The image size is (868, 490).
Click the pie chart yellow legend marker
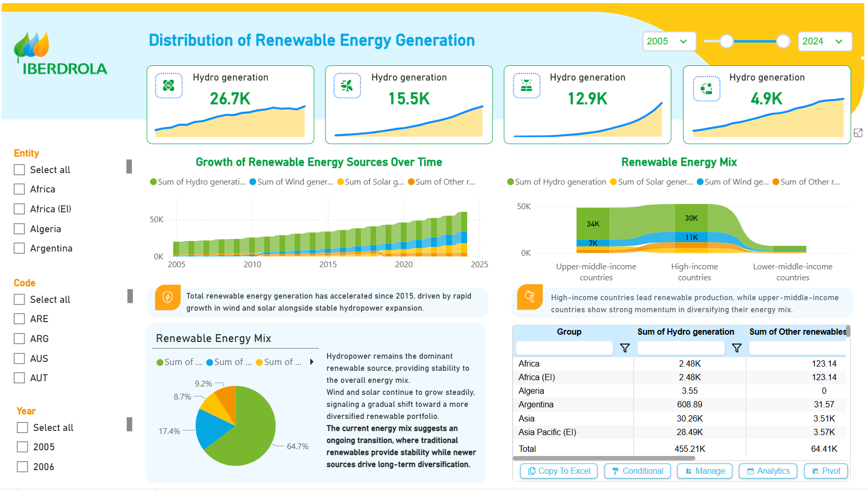[260, 362]
